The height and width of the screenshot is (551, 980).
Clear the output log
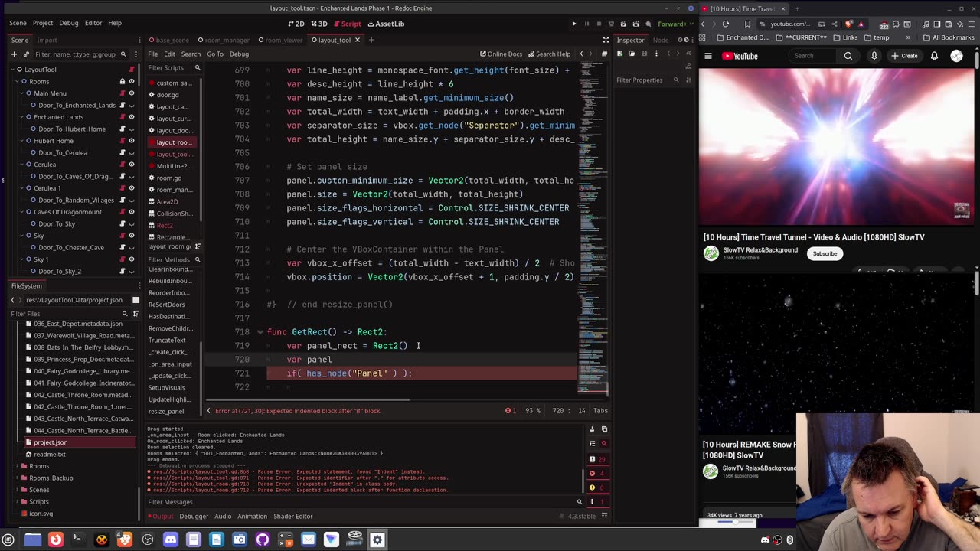592,429
